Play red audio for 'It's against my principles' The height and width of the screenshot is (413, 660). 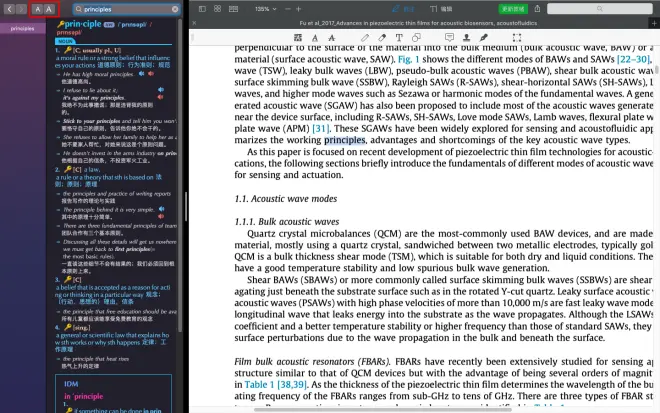click(160, 97)
